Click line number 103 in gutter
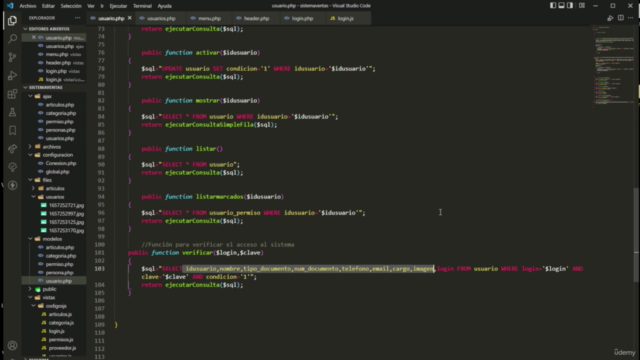The width and height of the screenshot is (640, 360). pyautogui.click(x=99, y=269)
